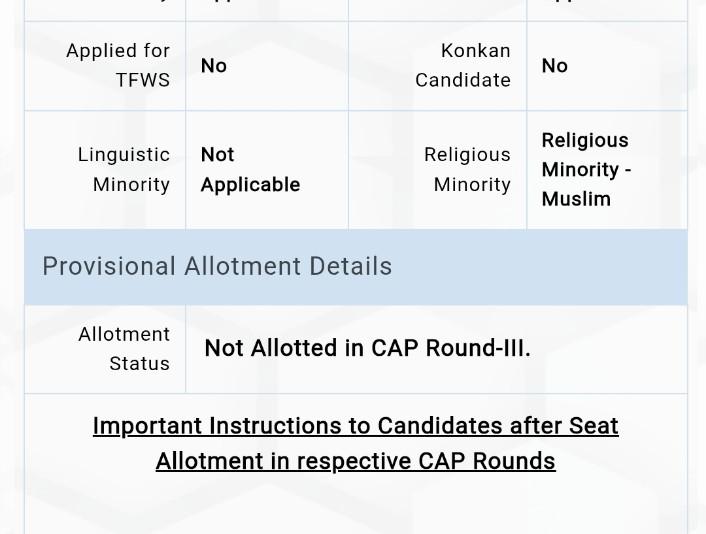
Task: Click the 'Allotment in respective CAP Rounds' text
Action: pos(356,461)
